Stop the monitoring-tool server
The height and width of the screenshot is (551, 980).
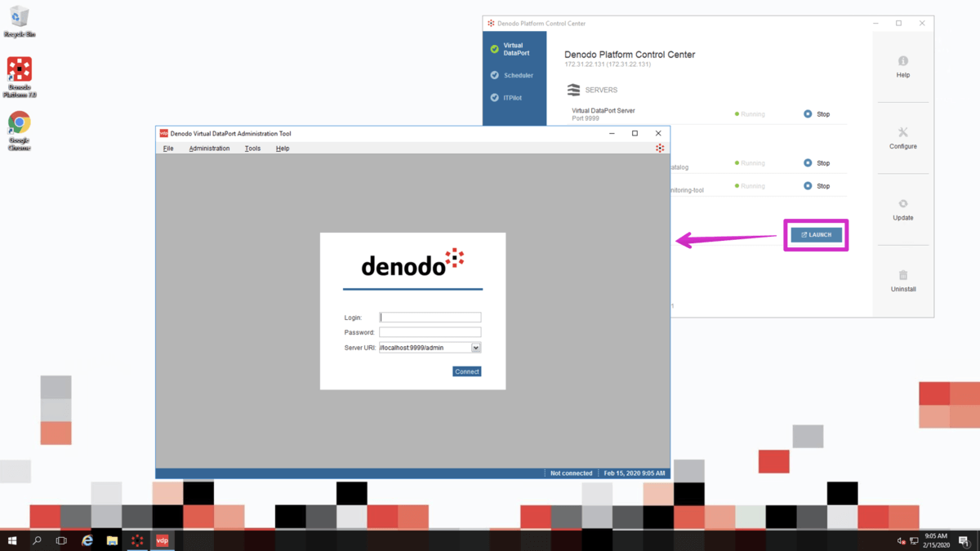coord(817,186)
